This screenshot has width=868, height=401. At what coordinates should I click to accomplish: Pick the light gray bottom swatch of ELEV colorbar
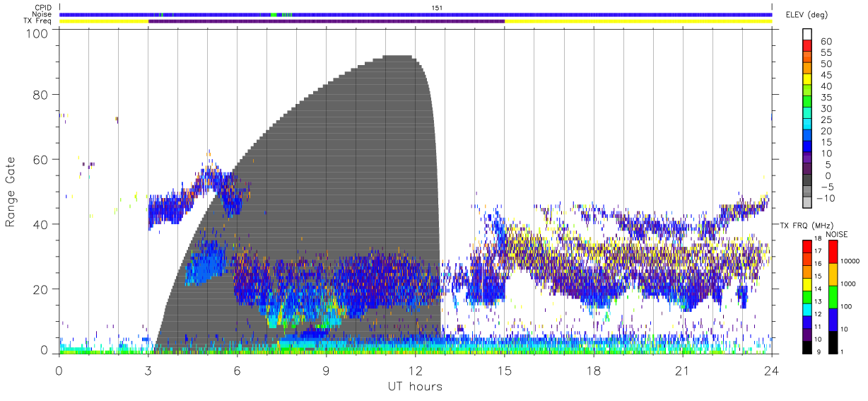(807, 203)
